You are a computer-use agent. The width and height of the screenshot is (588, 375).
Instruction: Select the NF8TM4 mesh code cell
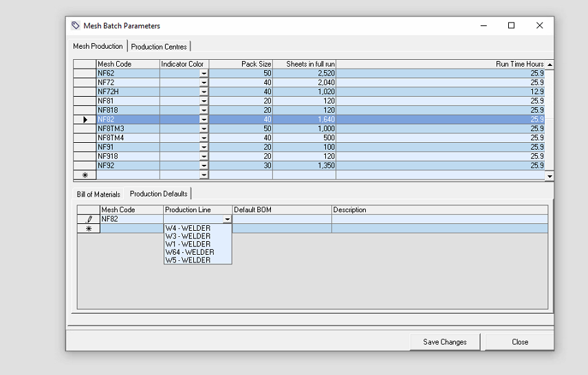click(x=128, y=138)
